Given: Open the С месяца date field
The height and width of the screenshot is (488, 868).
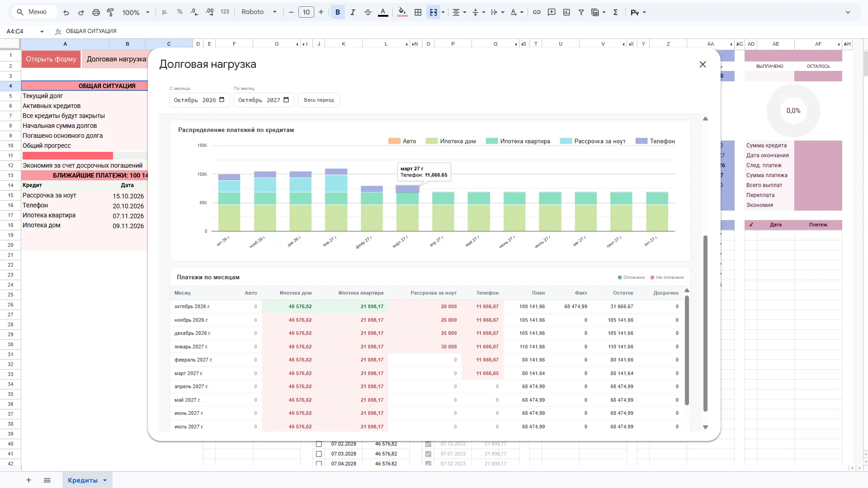Looking at the screenshot, I should pos(199,100).
